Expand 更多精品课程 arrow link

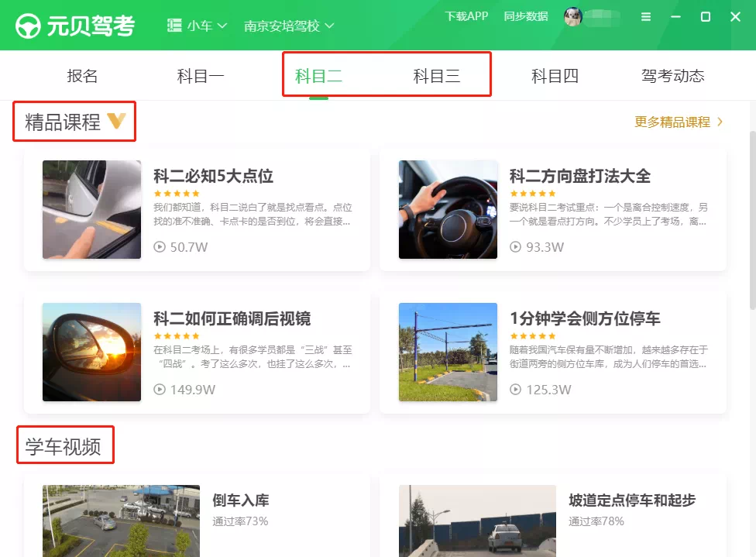(x=720, y=122)
